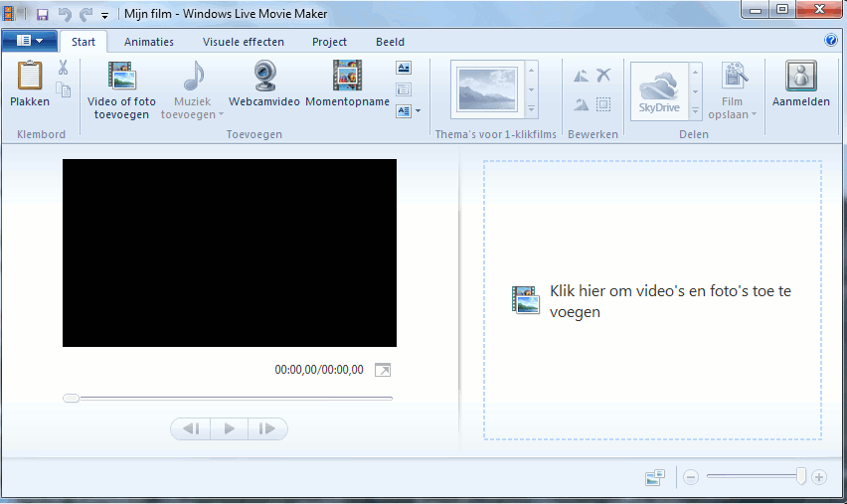Image resolution: width=847 pixels, height=504 pixels.
Task: Rotate right icon in Bewerken
Action: (x=582, y=104)
